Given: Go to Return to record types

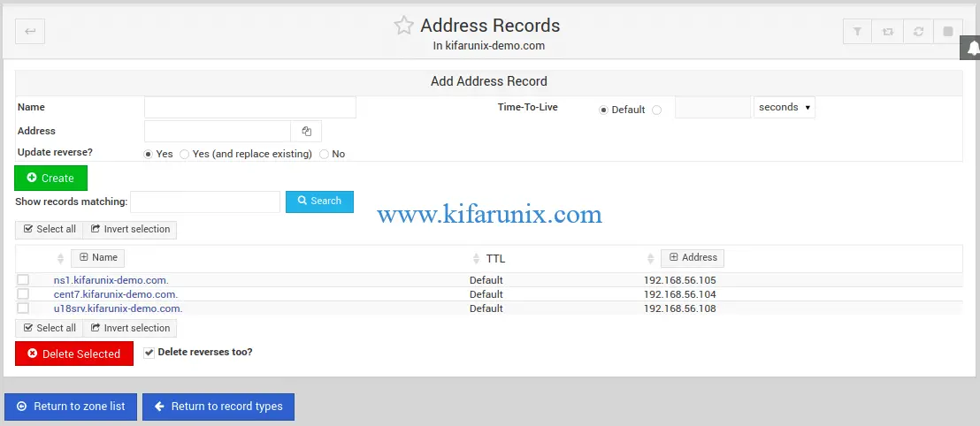Looking at the screenshot, I should (x=218, y=407).
